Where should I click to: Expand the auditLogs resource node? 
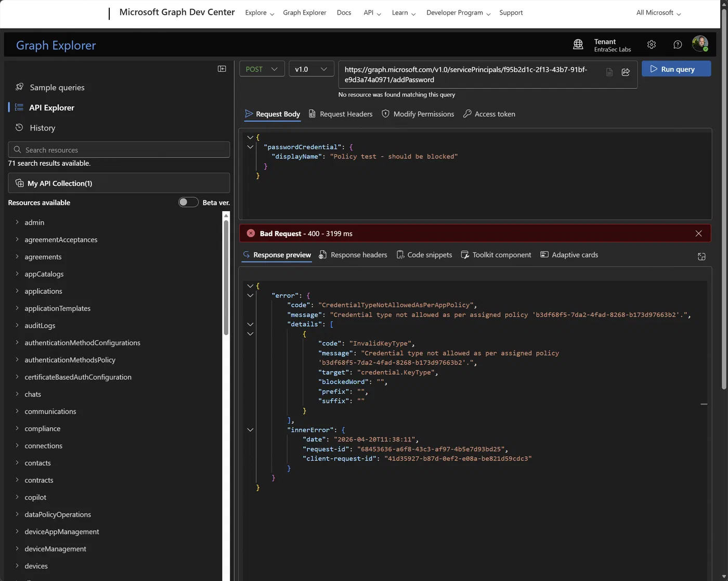tap(17, 325)
